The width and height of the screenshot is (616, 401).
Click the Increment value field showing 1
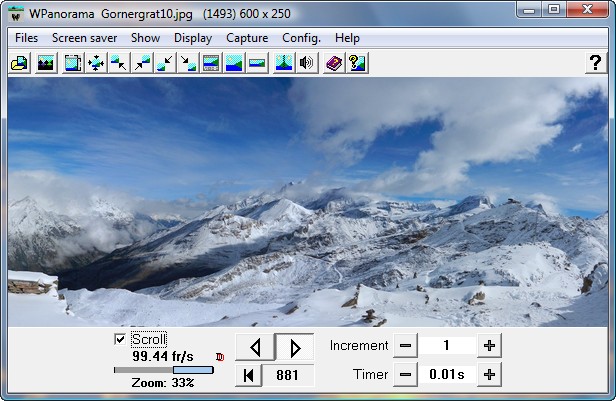[447, 346]
